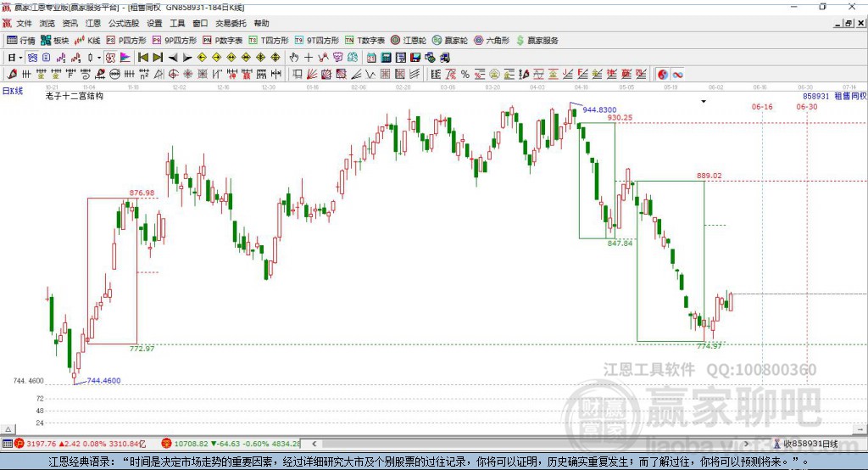868x470 pixels.
Task: Click the chart scroll-up triangle button
Action: coord(8,429)
